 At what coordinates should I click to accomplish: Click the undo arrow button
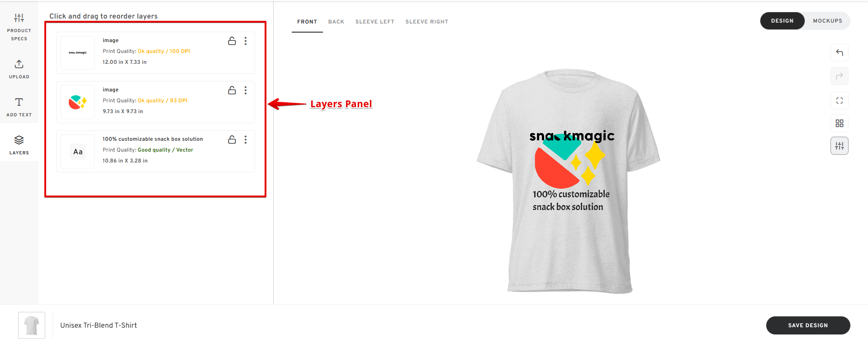840,53
